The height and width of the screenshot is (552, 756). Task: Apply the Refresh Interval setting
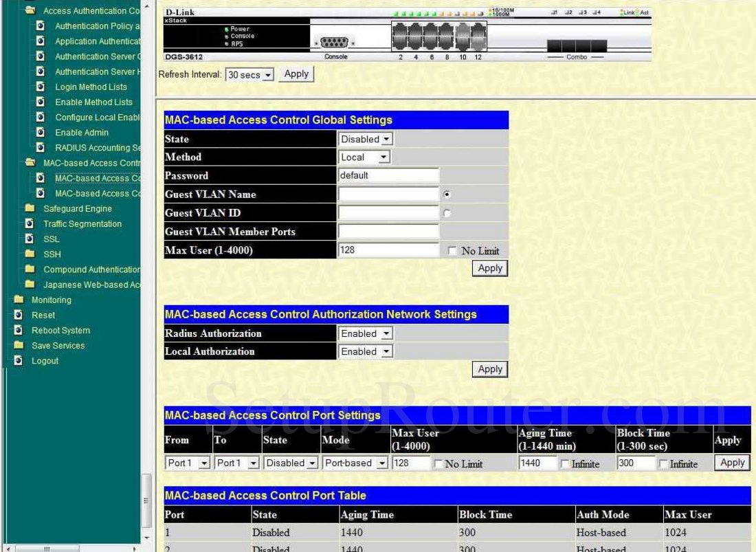pos(296,74)
